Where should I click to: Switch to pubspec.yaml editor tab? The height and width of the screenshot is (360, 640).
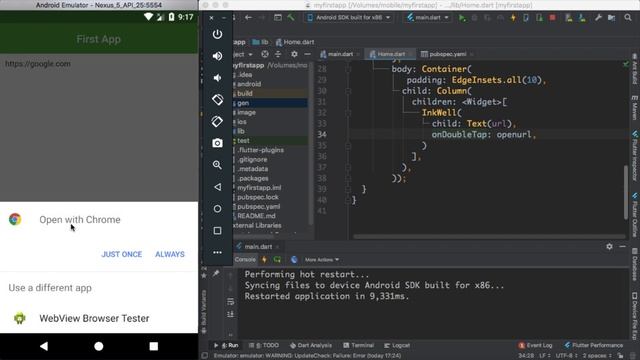click(447, 54)
